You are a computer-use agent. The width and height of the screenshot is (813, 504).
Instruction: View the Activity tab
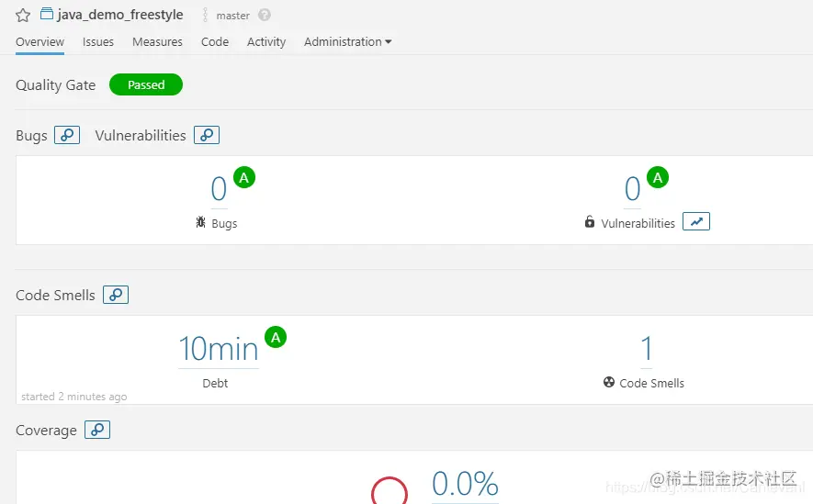[266, 42]
